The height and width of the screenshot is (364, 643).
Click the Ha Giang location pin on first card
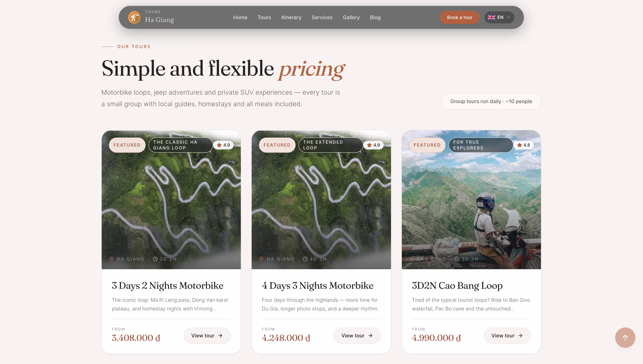(x=111, y=259)
